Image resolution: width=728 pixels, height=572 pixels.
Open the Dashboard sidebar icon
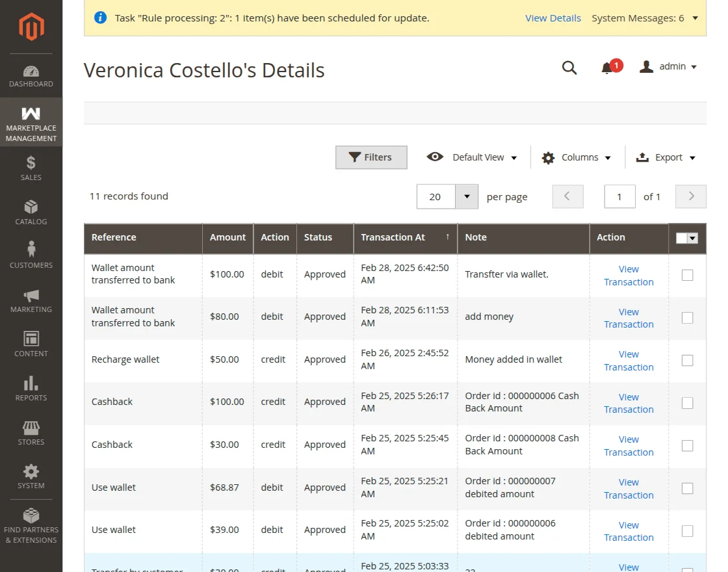click(31, 75)
